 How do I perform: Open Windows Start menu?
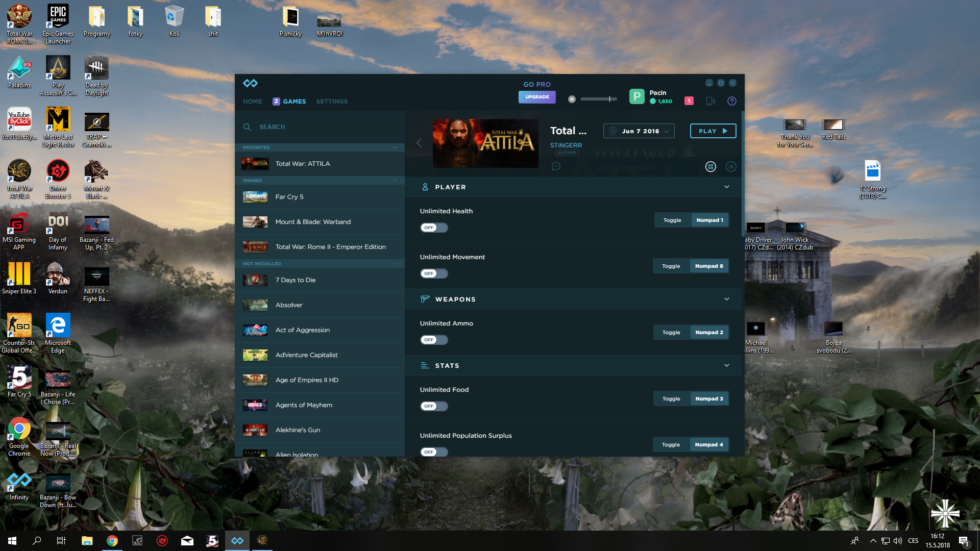pos(12,540)
